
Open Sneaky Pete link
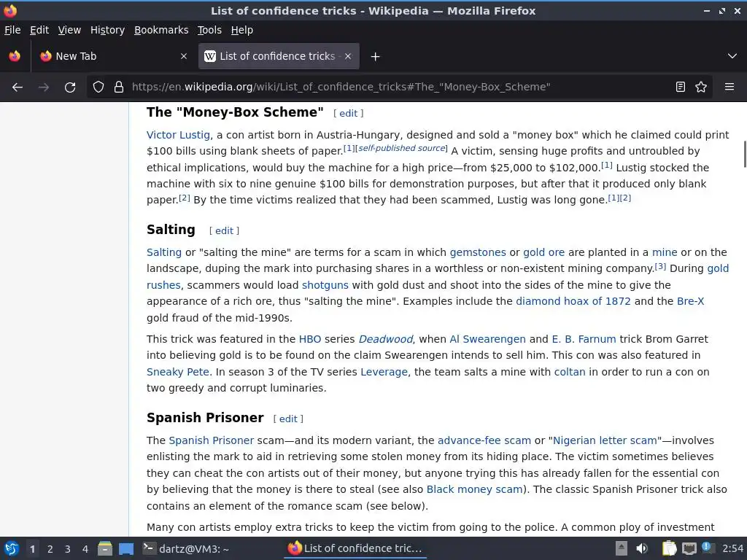tap(178, 372)
